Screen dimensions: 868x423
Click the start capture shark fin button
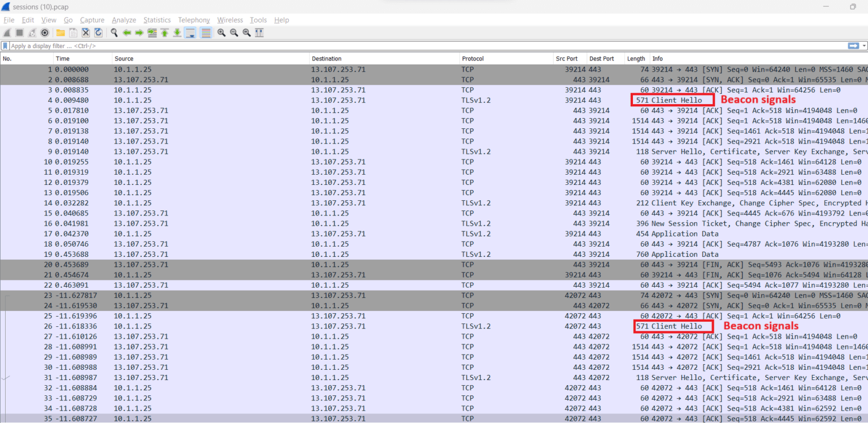tap(7, 32)
